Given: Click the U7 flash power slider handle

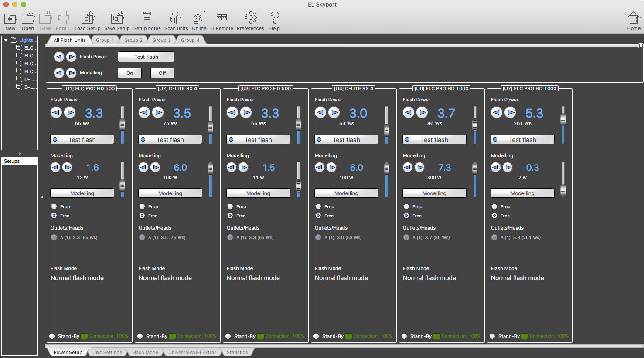Looking at the screenshot, I should [563, 119].
